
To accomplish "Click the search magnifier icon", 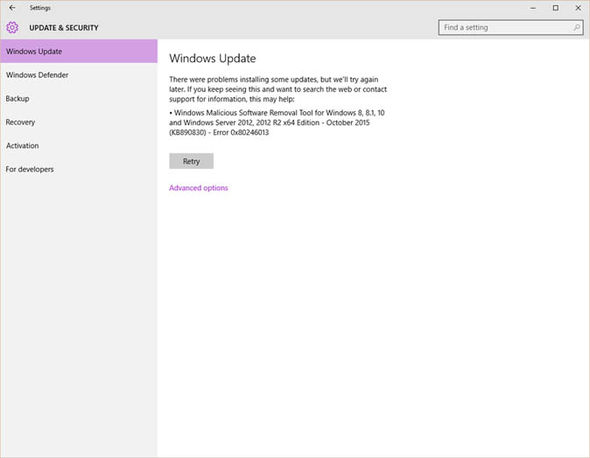I will click(x=576, y=27).
